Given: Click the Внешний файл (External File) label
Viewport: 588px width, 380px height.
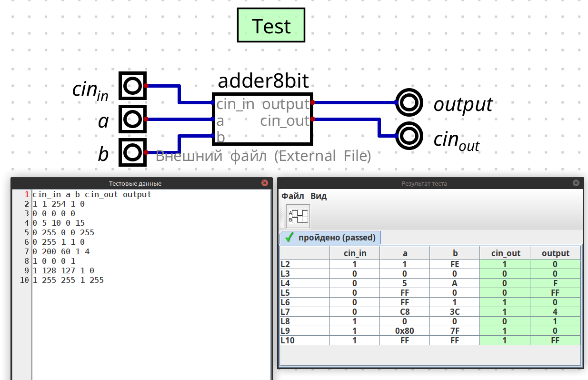Looking at the screenshot, I should [263, 156].
